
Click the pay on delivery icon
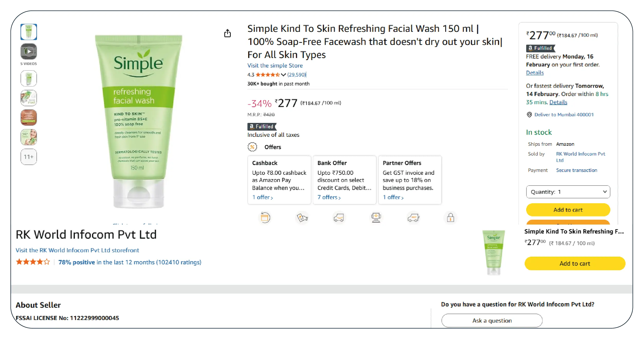tap(302, 218)
